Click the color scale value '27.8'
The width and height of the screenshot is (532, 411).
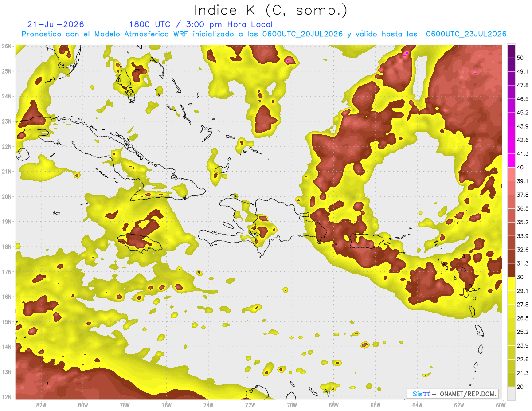pyautogui.click(x=523, y=304)
